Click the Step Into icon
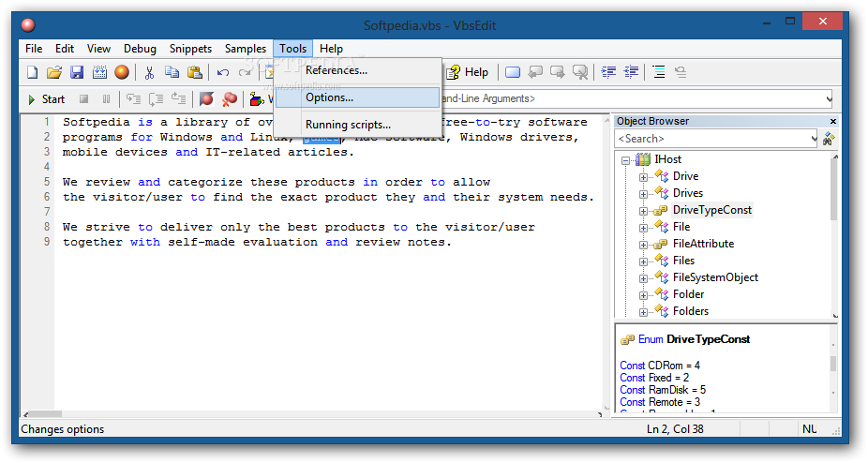Screen dimensions: 868x463 (133, 99)
